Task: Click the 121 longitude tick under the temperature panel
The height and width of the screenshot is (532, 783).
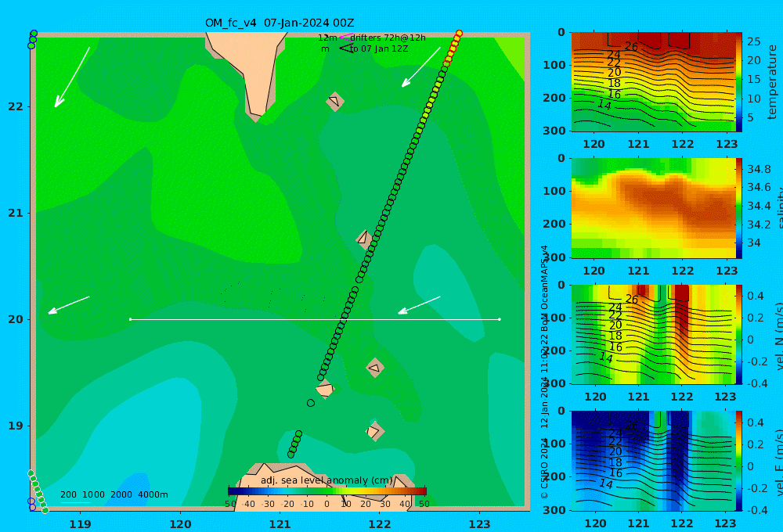Action: pos(638,144)
